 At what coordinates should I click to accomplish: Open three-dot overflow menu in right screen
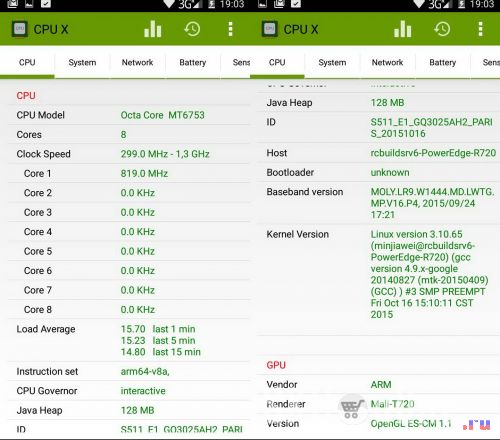(x=480, y=29)
